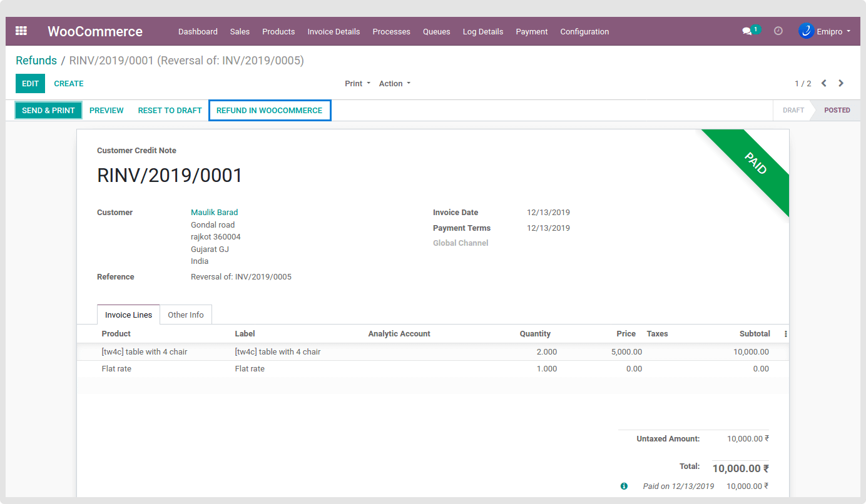Open the column options kebab icon
Screen dimensions: 866x504
[x=785, y=334]
